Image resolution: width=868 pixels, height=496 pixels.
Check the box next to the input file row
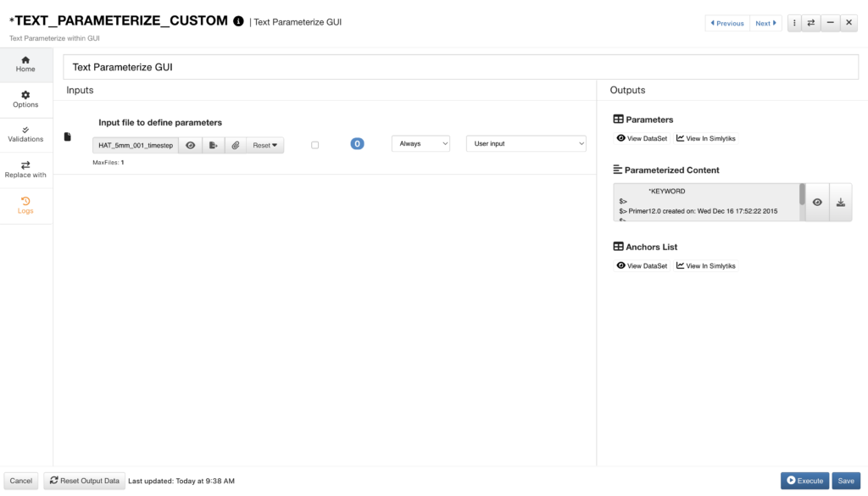click(314, 144)
